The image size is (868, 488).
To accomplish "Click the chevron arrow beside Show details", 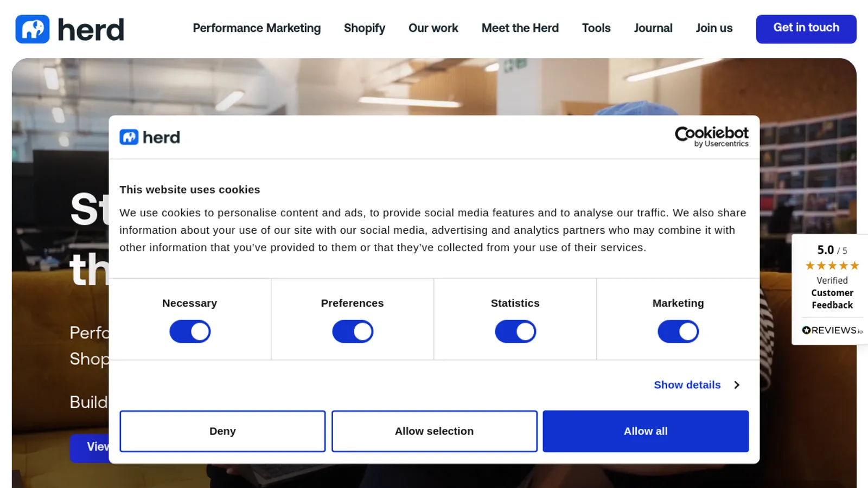I will pyautogui.click(x=737, y=385).
